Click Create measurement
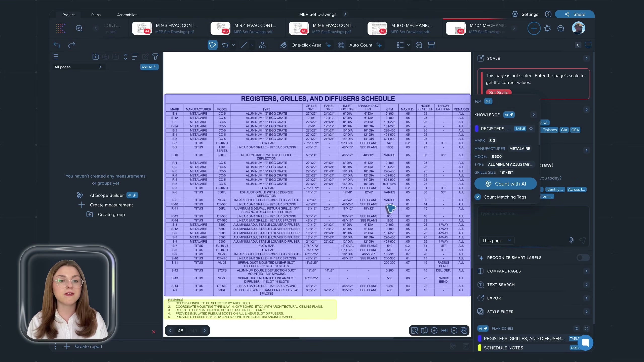 (106, 205)
